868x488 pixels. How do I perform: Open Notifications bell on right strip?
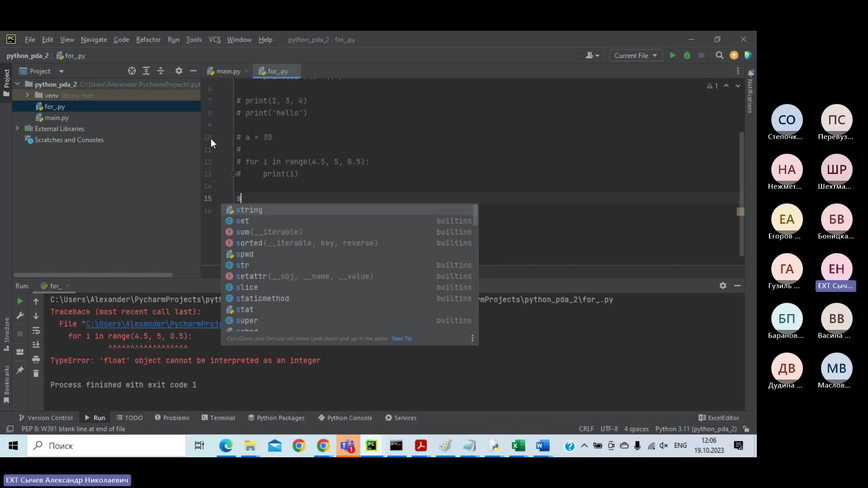pos(751,73)
